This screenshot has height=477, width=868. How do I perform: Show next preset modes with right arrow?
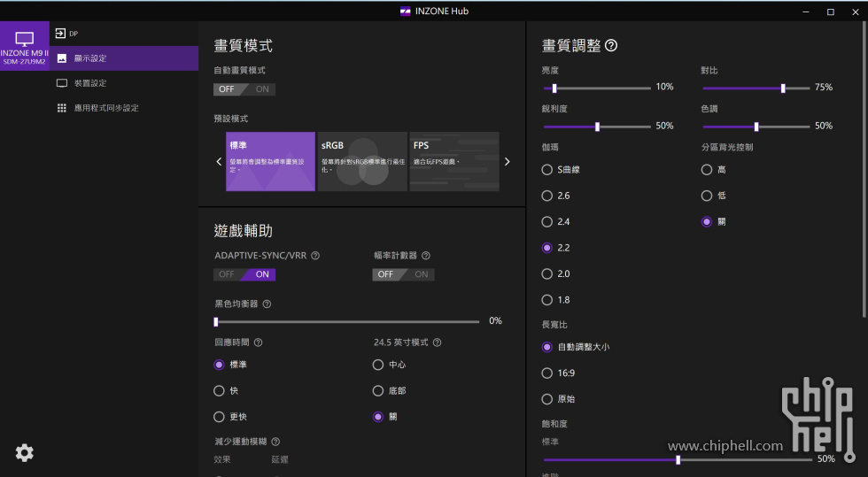click(x=507, y=162)
